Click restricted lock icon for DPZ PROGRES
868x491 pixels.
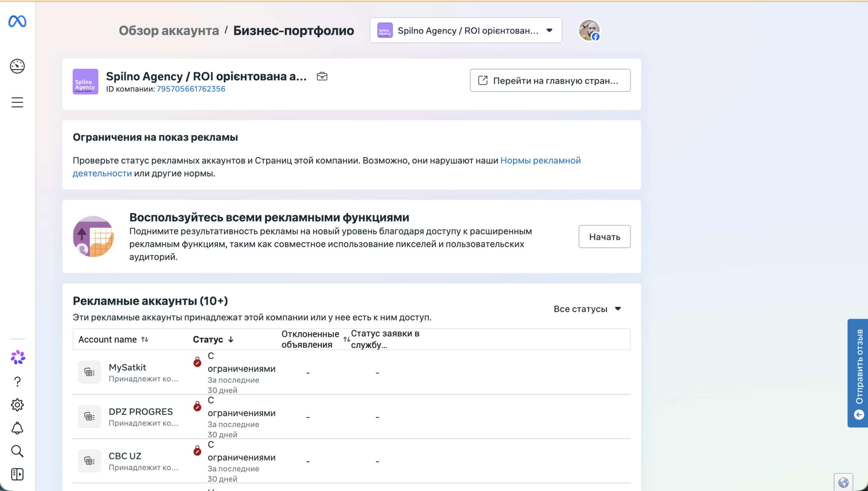(x=197, y=406)
